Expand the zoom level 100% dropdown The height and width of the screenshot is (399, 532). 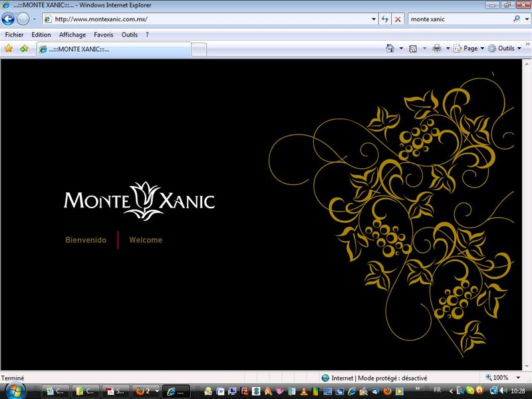click(518, 378)
